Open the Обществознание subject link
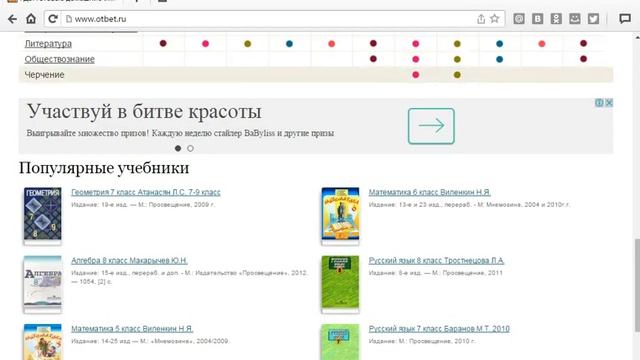Screen dimensions: 640x360 tap(60, 59)
